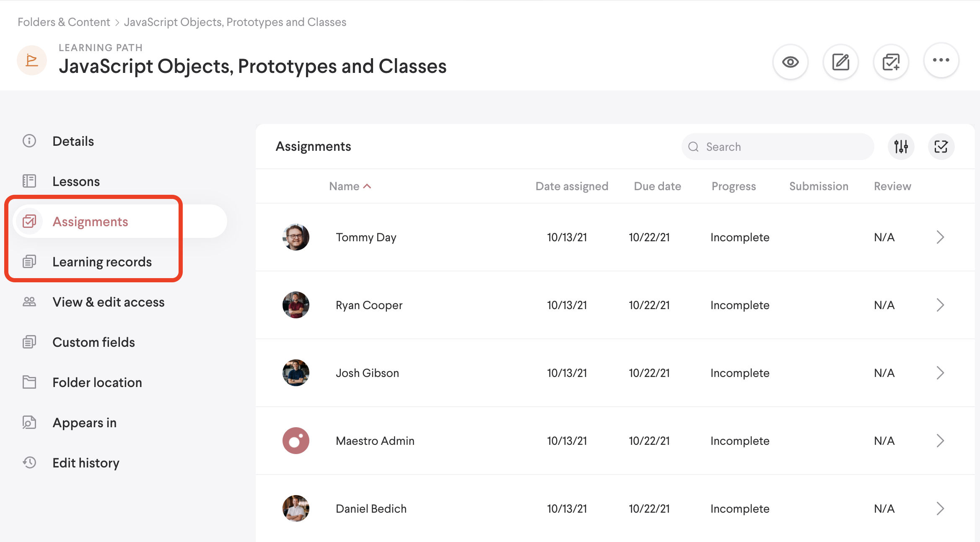This screenshot has width=980, height=542.
Task: Click in the Search assignments field
Action: pos(784,147)
